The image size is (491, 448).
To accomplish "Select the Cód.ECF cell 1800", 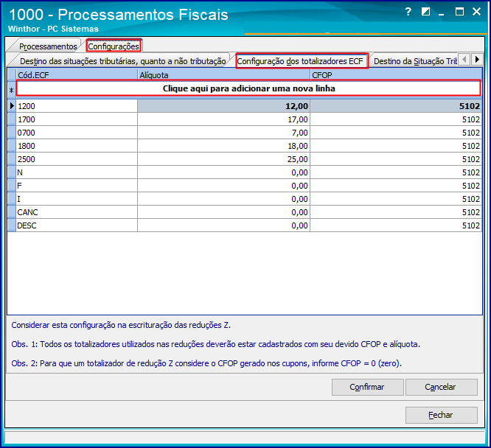I will coord(77,146).
